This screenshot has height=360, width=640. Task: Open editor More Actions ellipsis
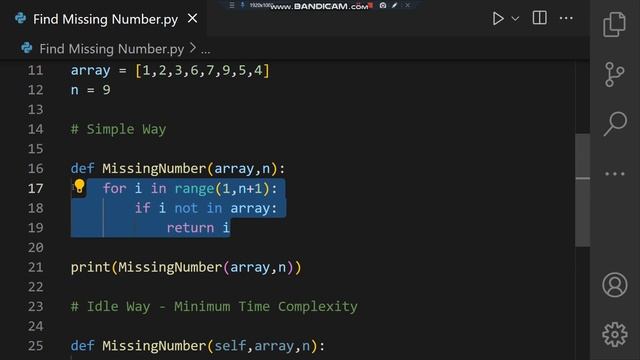tap(566, 18)
